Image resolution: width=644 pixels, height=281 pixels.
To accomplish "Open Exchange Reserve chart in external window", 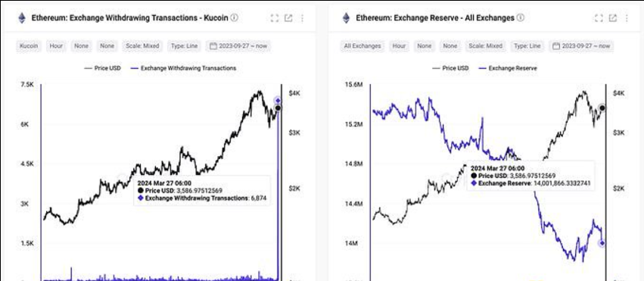I will [x=613, y=18].
